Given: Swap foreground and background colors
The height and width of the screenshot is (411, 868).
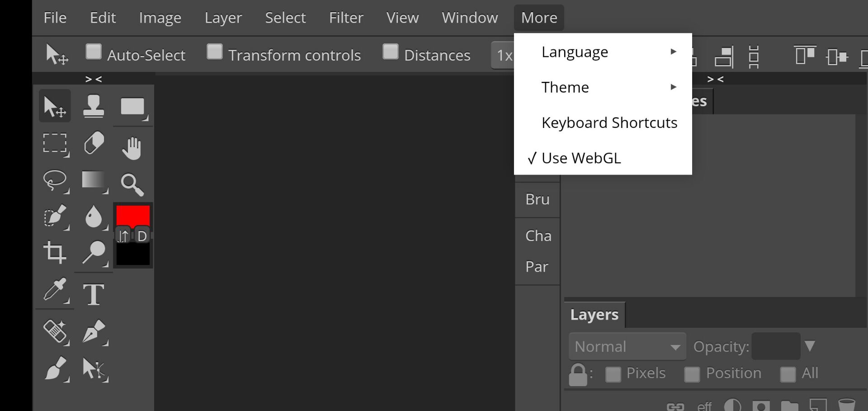Looking at the screenshot, I should (x=123, y=236).
